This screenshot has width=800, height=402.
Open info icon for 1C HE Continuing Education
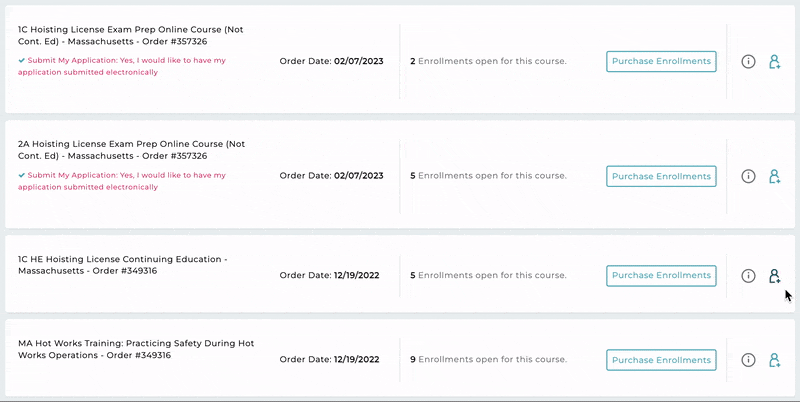[748, 276]
